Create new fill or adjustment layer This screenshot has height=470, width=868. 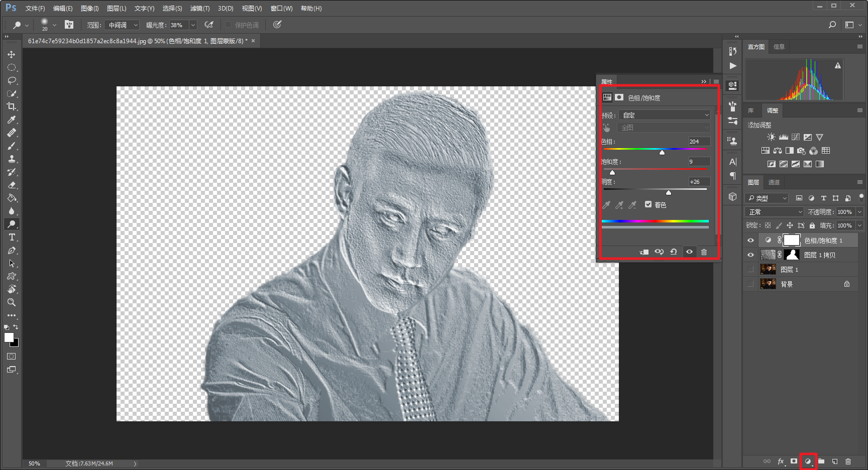pyautogui.click(x=808, y=461)
